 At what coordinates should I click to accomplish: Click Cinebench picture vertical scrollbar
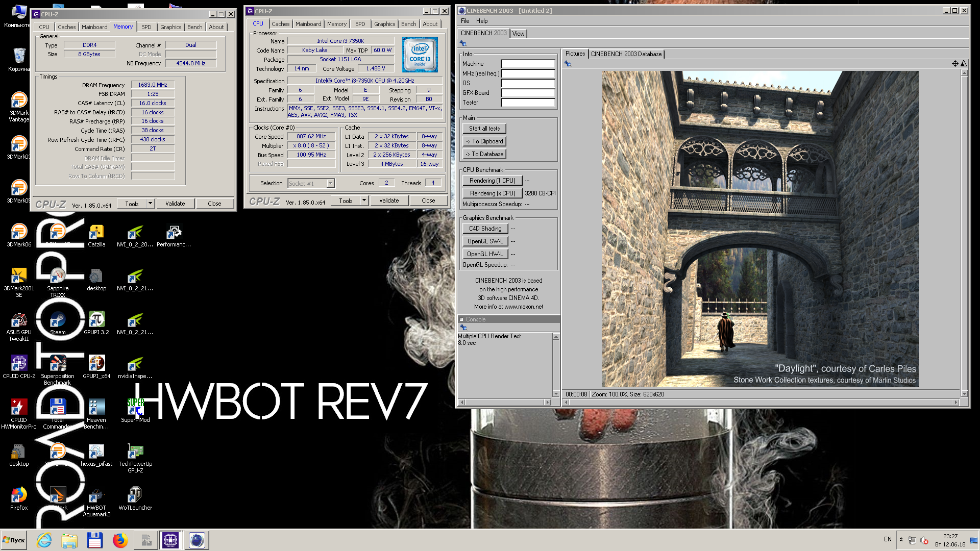(964, 233)
